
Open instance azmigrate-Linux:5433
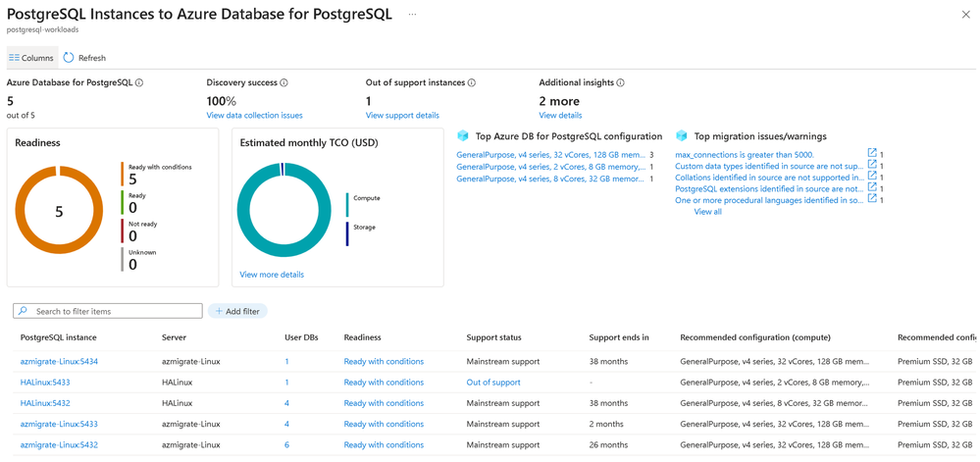59,424
